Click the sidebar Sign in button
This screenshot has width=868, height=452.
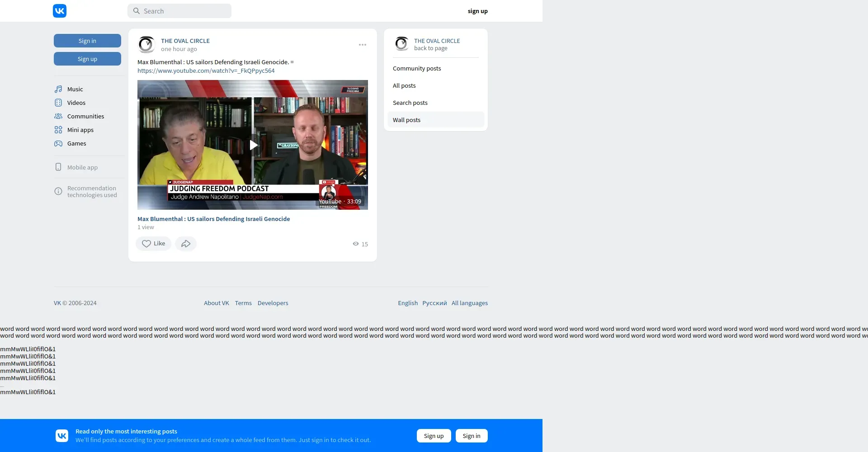pos(87,41)
